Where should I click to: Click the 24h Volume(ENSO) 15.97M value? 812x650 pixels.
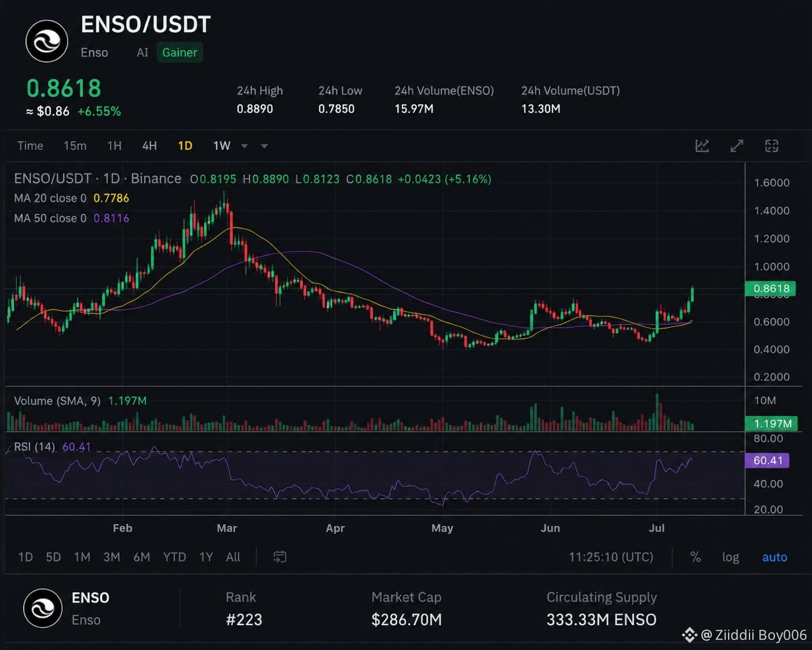tap(414, 108)
